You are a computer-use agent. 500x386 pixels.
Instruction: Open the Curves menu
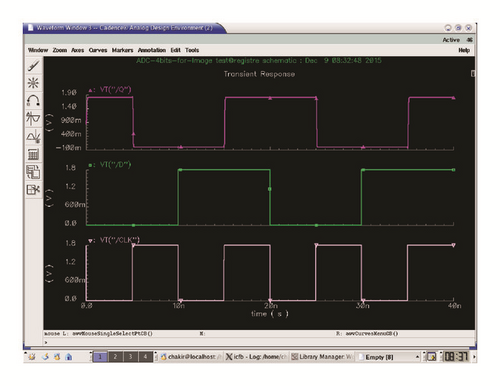coord(98,50)
